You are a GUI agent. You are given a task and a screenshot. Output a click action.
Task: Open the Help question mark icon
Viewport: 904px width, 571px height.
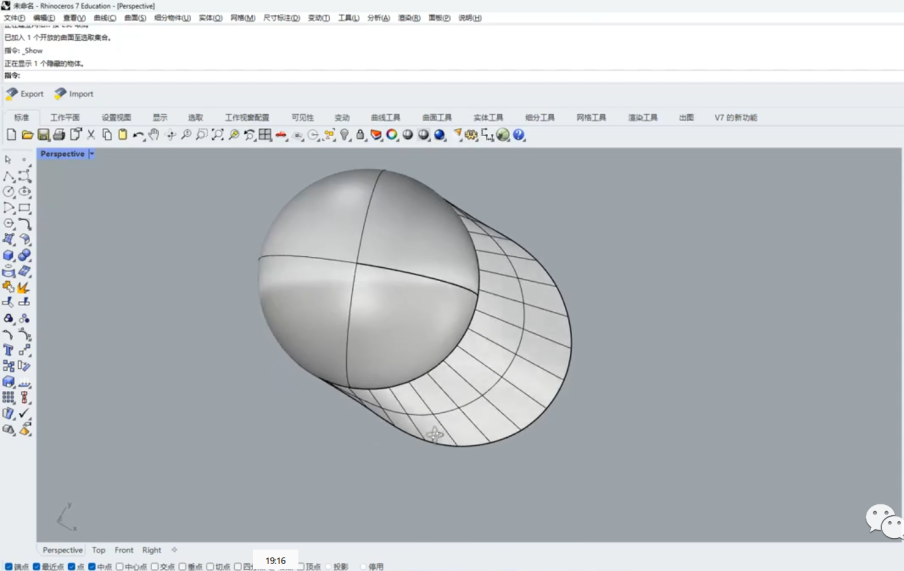click(x=519, y=135)
